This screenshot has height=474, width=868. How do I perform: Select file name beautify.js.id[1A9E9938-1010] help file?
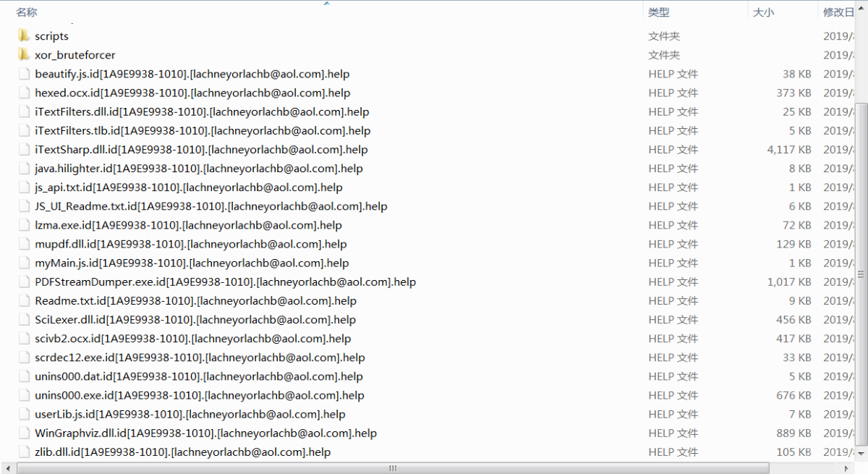192,74
